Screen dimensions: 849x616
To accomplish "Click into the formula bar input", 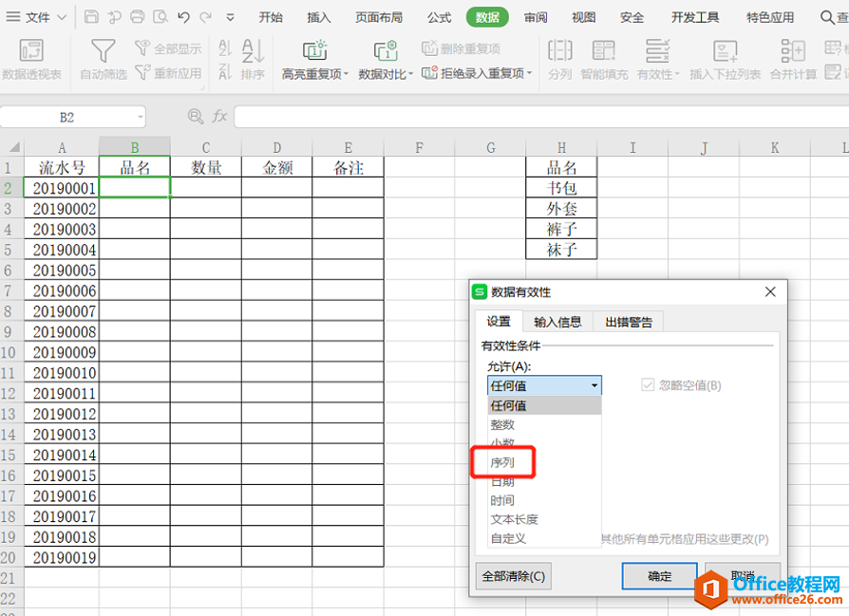I will [x=541, y=117].
